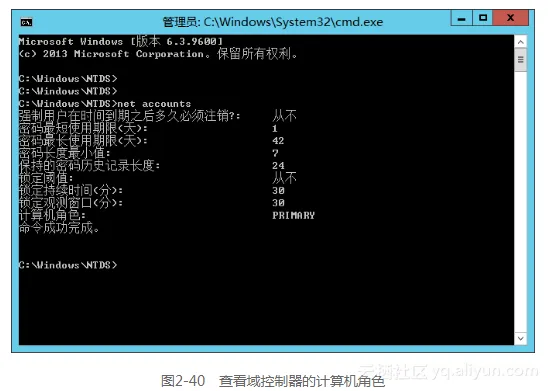549x391 pixels.
Task: Click the first empty C:\Windows\NTDS> prompt line
Action: point(68,78)
